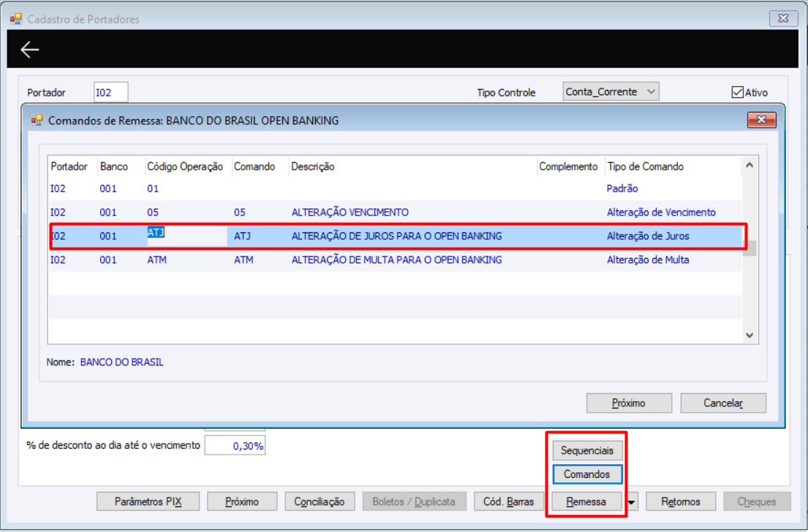This screenshot has width=808, height=532.
Task: Click the ATM Comando cell
Action: 243,259
